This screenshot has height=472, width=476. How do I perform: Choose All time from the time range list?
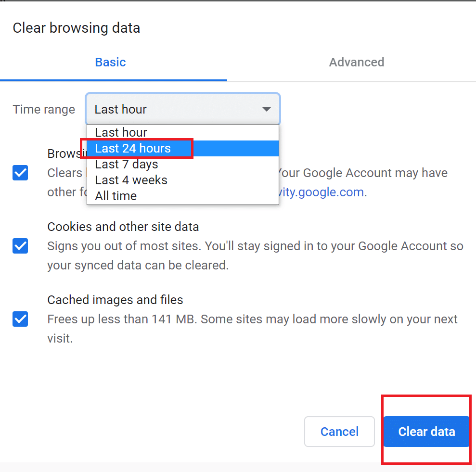tap(116, 196)
